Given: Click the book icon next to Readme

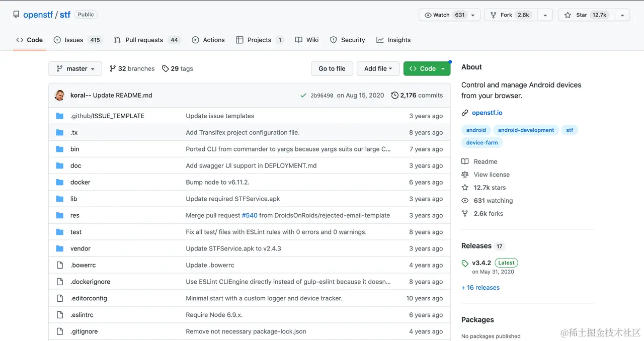Looking at the screenshot, I should click(x=465, y=161).
